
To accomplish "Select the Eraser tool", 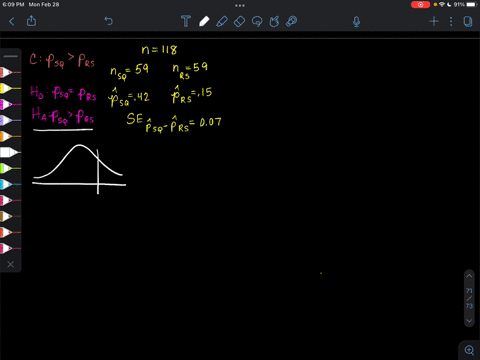I will pyautogui.click(x=239, y=22).
